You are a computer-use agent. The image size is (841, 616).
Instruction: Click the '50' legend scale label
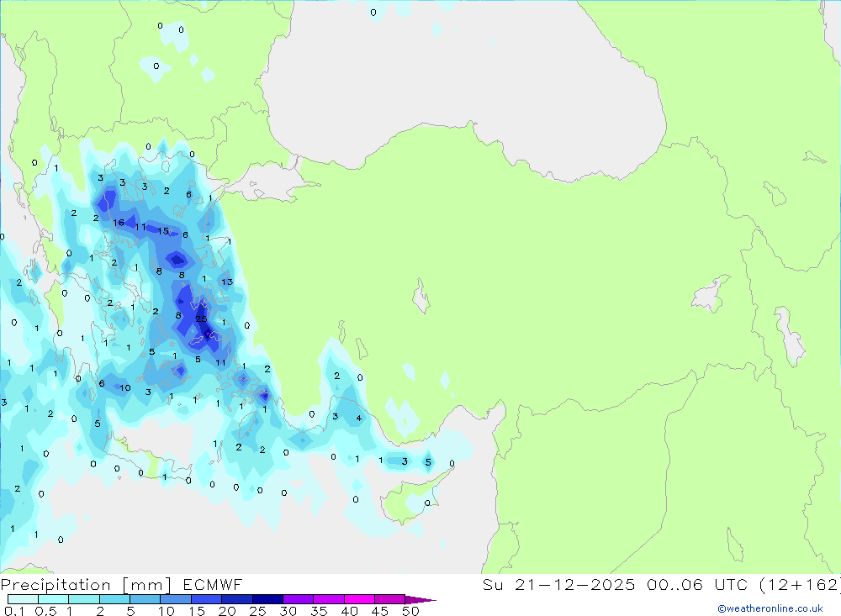pos(410,611)
